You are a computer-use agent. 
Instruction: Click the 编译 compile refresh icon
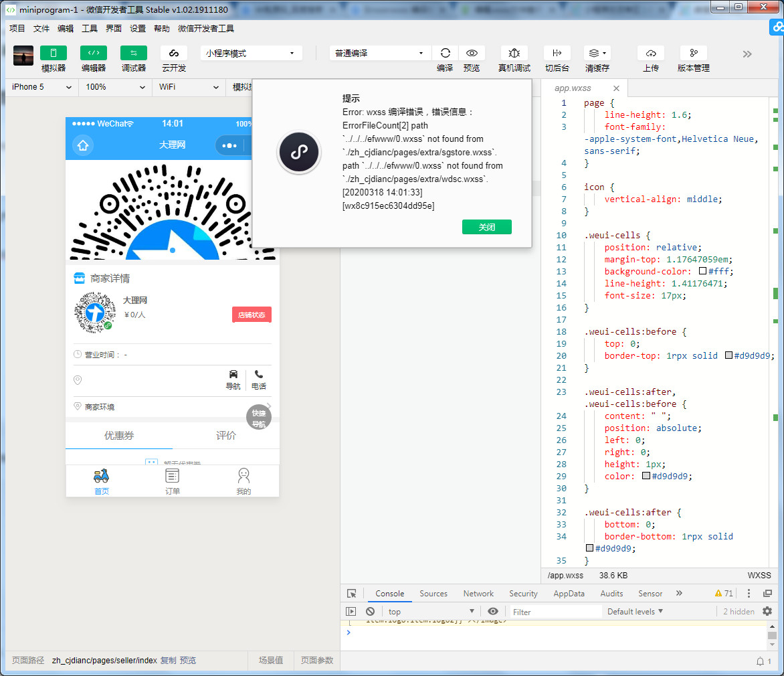tap(445, 53)
